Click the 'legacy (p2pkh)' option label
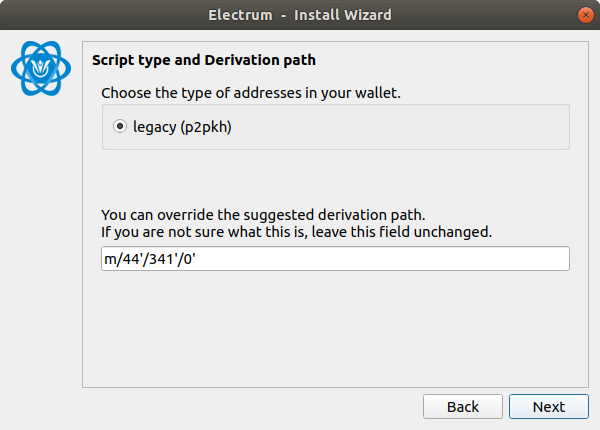Viewport: 600px width, 430px height. point(182,127)
